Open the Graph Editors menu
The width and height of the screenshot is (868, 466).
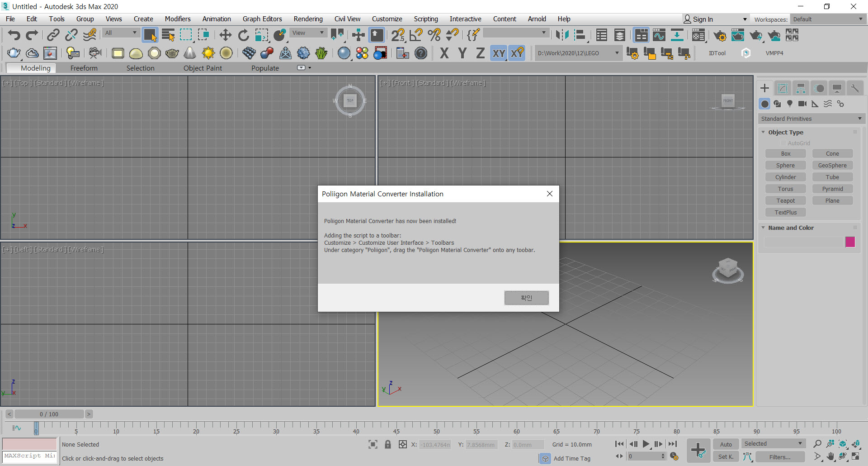pyautogui.click(x=262, y=19)
